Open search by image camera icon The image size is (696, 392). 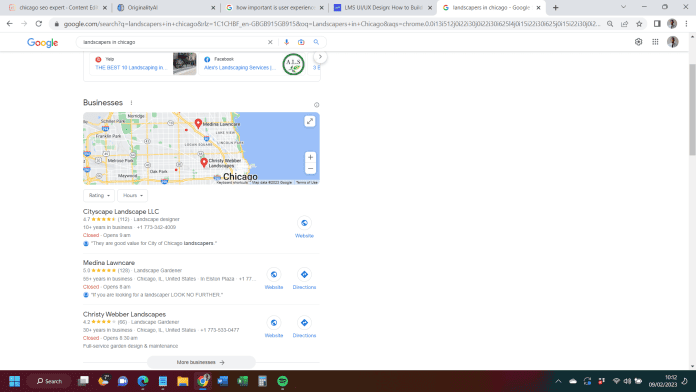301,42
